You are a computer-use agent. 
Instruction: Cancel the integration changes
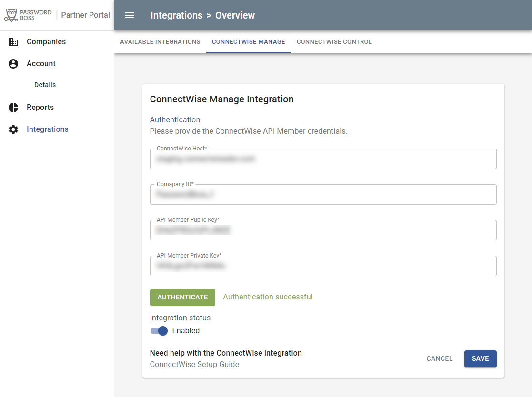click(440, 359)
